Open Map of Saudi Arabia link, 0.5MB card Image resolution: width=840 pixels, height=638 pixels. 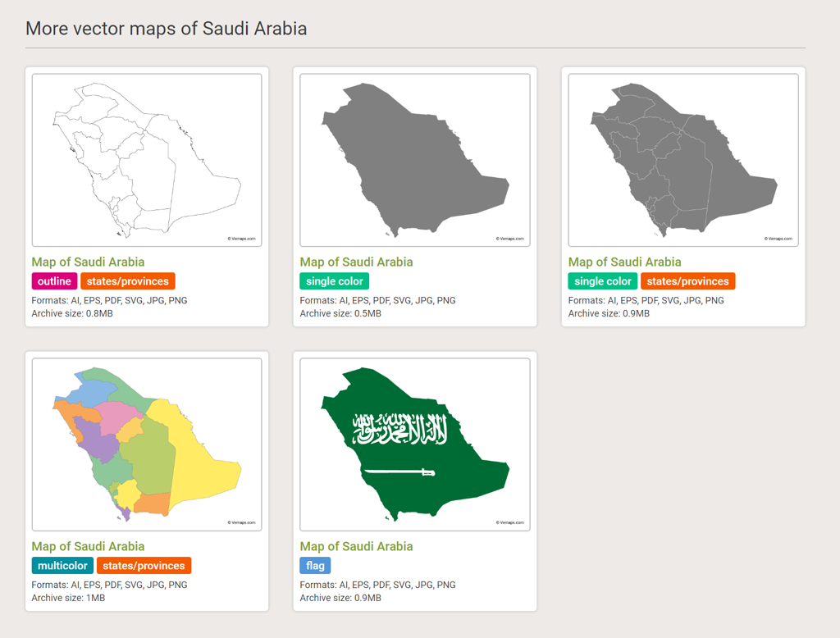pyautogui.click(x=356, y=262)
